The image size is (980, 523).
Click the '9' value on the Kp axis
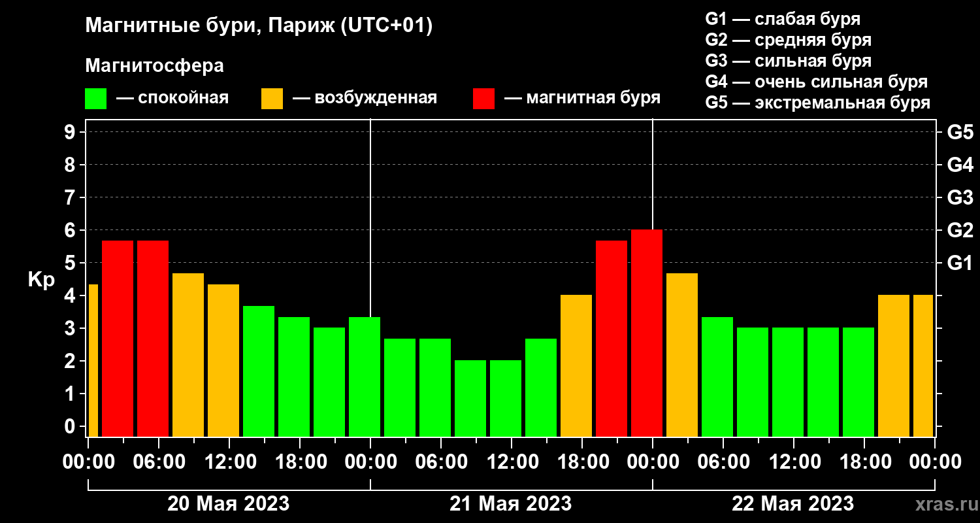[x=71, y=132]
